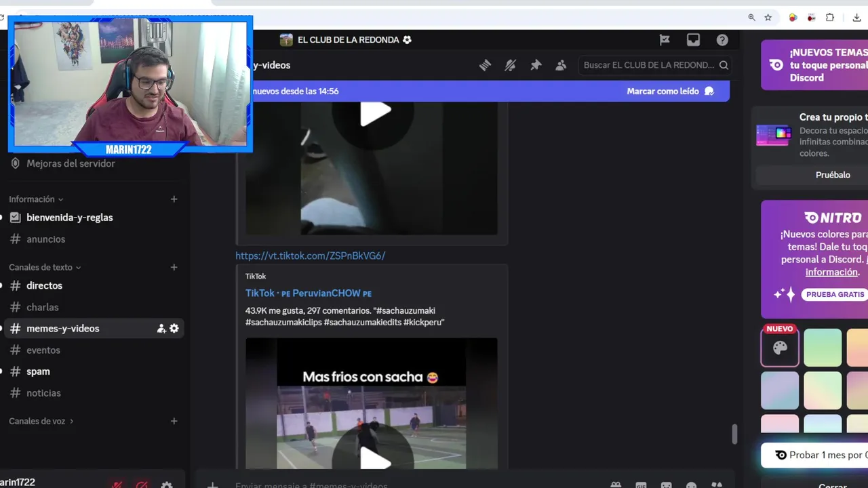868x488 pixels.
Task: Expand the Canales de voz category
Action: pyautogui.click(x=41, y=421)
